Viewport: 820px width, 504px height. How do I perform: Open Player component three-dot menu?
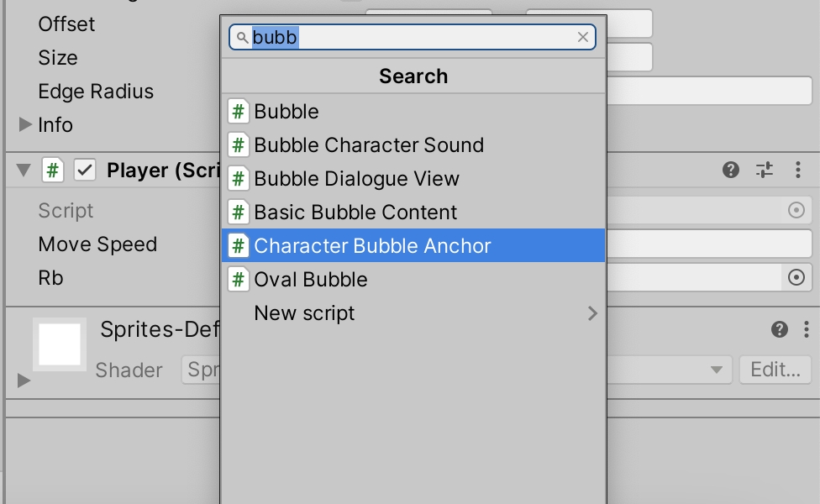click(797, 171)
